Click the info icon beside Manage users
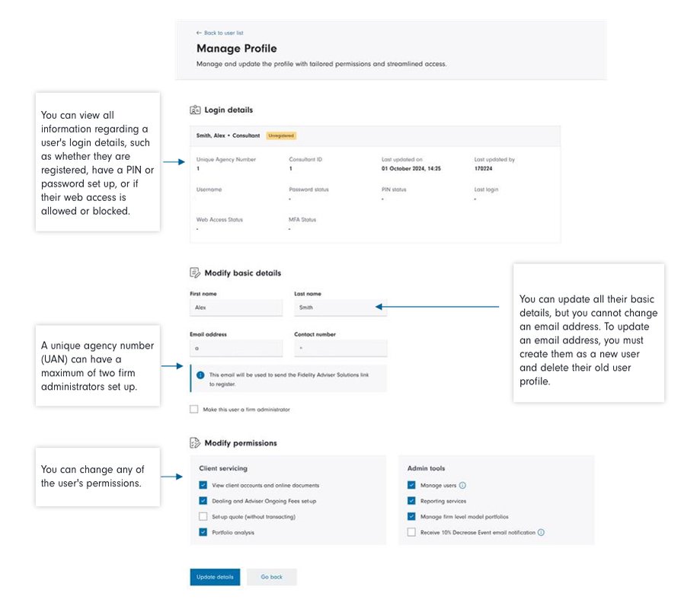 462,485
